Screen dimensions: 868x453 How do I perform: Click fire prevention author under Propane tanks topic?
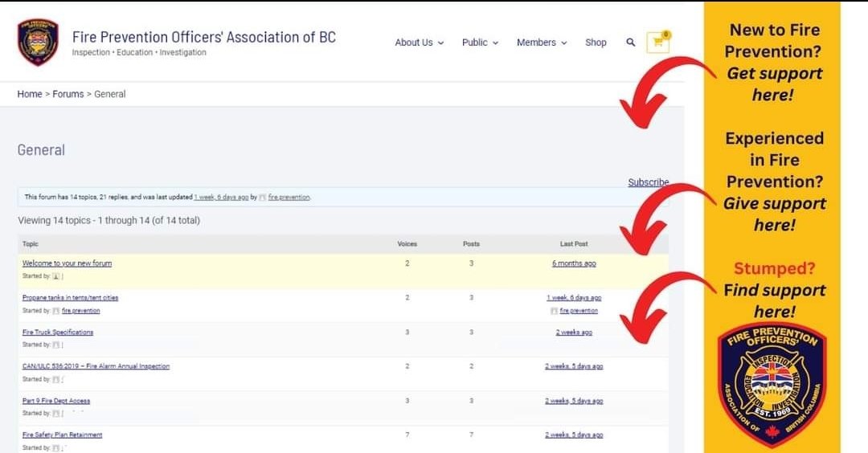pyautogui.click(x=81, y=311)
